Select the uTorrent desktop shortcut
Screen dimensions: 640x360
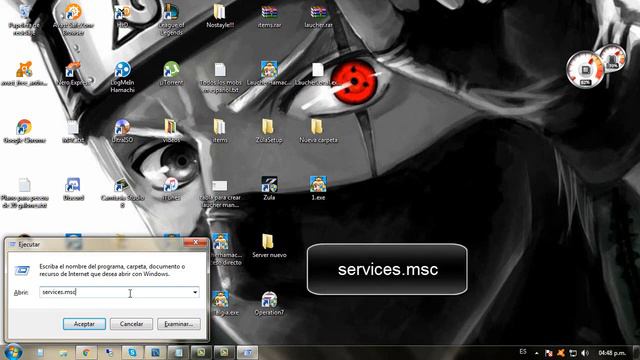pyautogui.click(x=171, y=74)
